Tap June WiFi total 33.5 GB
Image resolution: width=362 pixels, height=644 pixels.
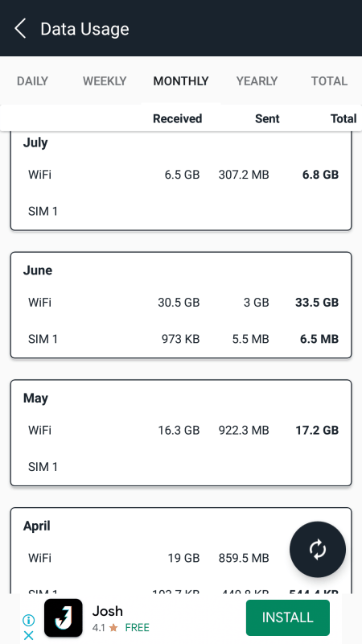coord(317,303)
